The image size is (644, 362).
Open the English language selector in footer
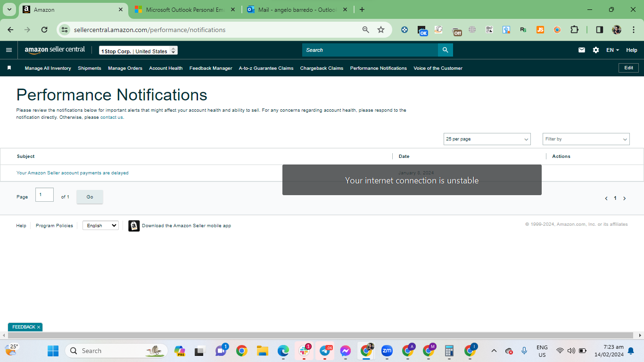point(100,226)
